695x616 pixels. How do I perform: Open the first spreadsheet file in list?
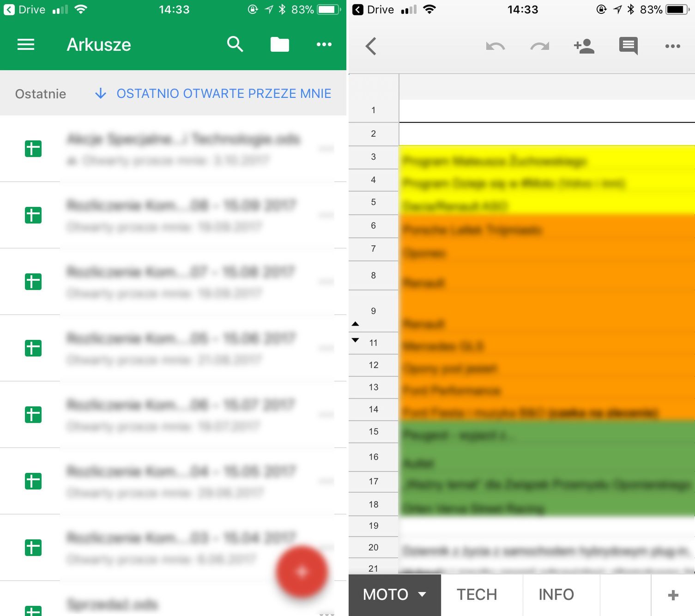click(173, 149)
